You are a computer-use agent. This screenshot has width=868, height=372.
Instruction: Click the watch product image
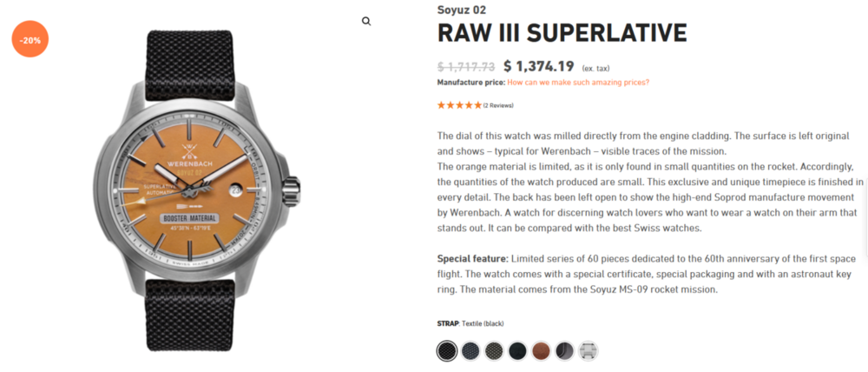click(x=207, y=187)
